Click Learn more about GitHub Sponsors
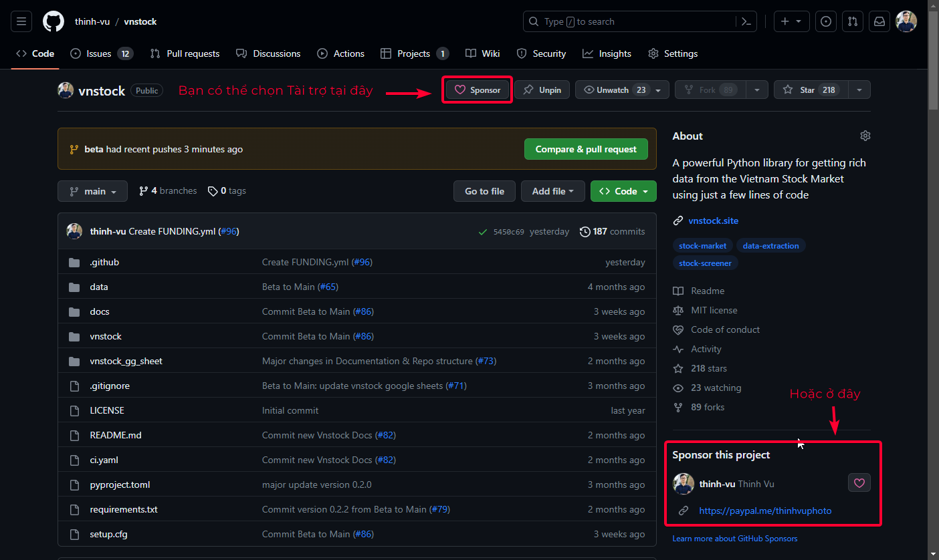Image resolution: width=939 pixels, height=560 pixels. [x=735, y=539]
